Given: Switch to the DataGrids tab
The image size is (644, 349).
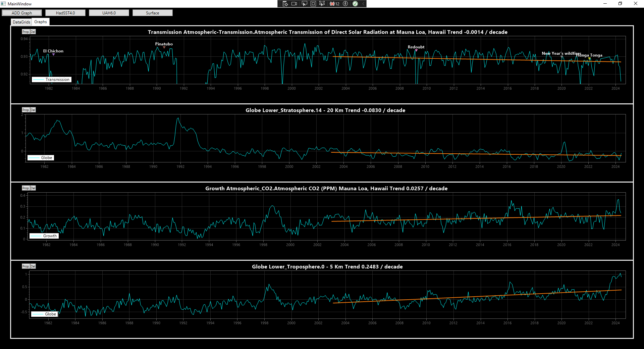Looking at the screenshot, I should tap(21, 22).
